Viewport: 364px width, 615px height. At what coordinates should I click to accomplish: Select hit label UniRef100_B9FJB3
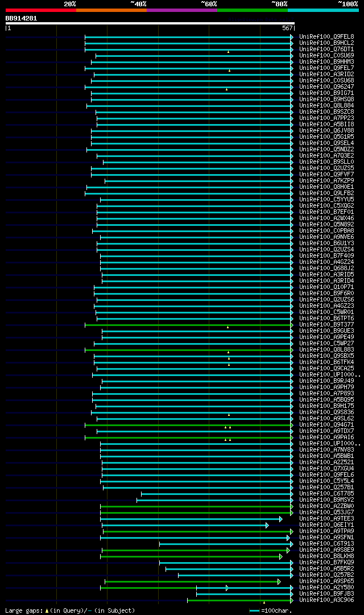[326, 594]
